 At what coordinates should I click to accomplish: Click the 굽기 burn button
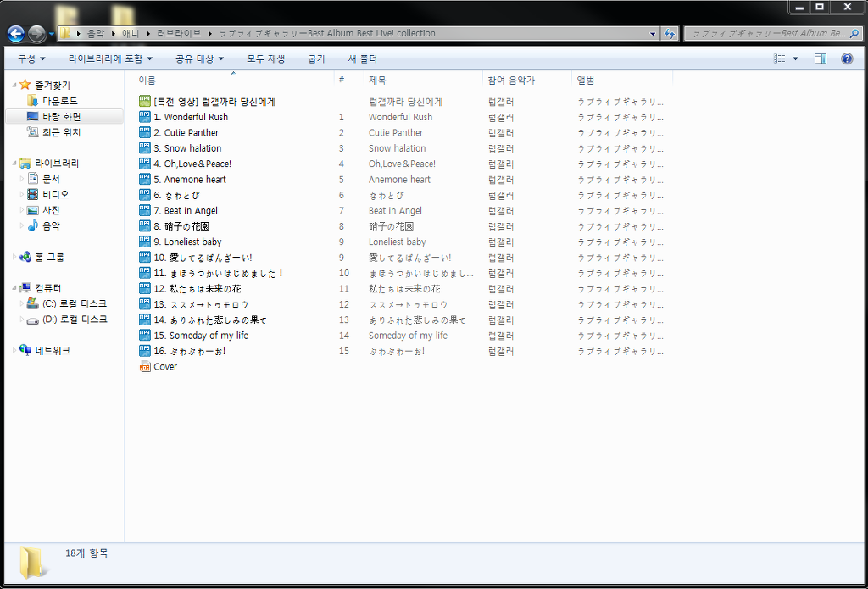(x=317, y=58)
